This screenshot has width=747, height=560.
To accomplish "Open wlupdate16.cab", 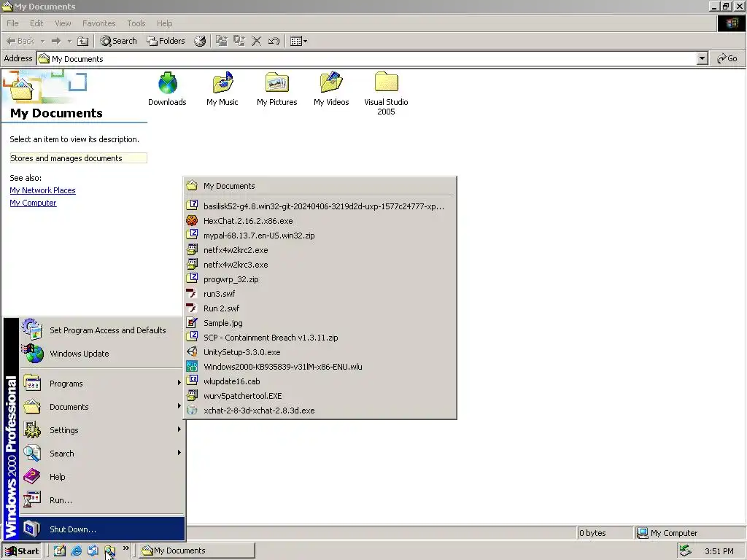I will pos(320,381).
